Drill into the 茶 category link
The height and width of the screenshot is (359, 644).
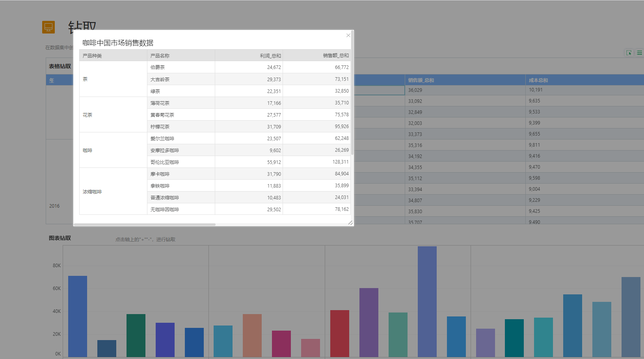point(85,79)
